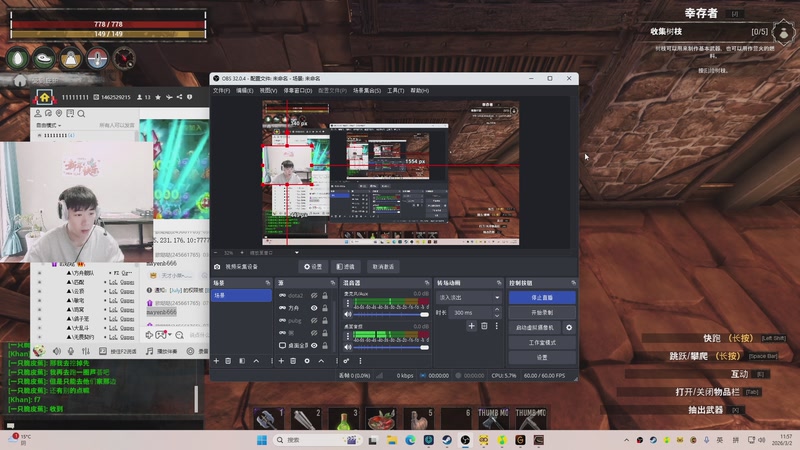Screen dimensions: 800x450
Task: Undock the Scenes panel with its float icon
Action: coord(267,283)
